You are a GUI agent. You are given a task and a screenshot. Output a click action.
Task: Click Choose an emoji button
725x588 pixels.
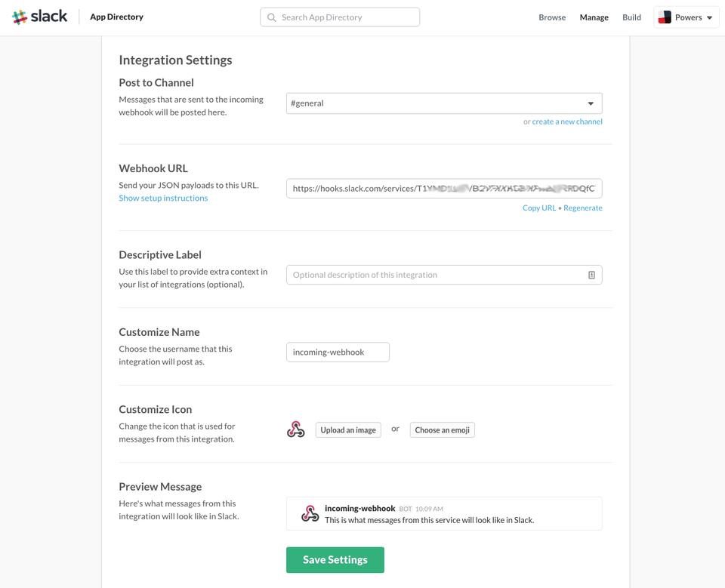tap(442, 429)
